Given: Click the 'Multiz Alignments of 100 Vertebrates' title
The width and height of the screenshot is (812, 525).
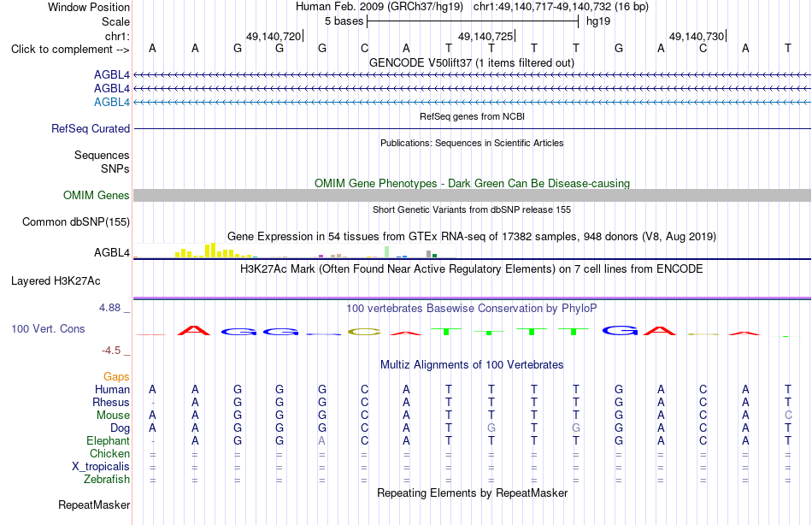Looking at the screenshot, I should (472, 365).
